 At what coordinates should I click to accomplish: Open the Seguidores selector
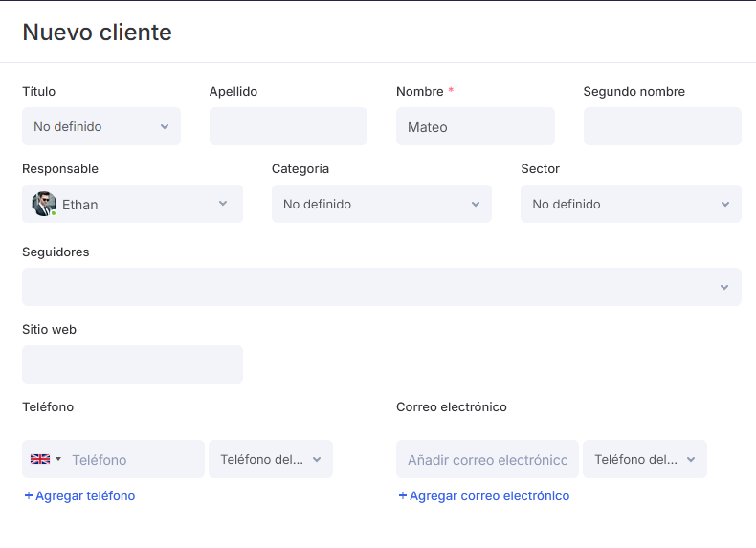[382, 287]
